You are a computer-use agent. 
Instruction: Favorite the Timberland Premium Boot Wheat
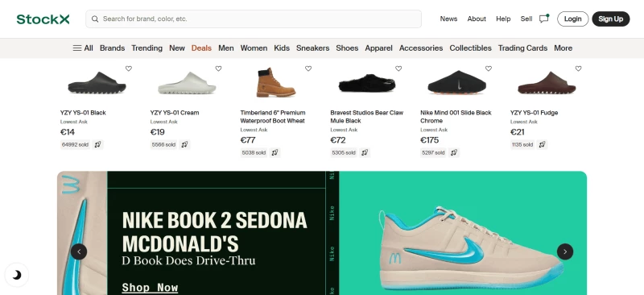(308, 69)
